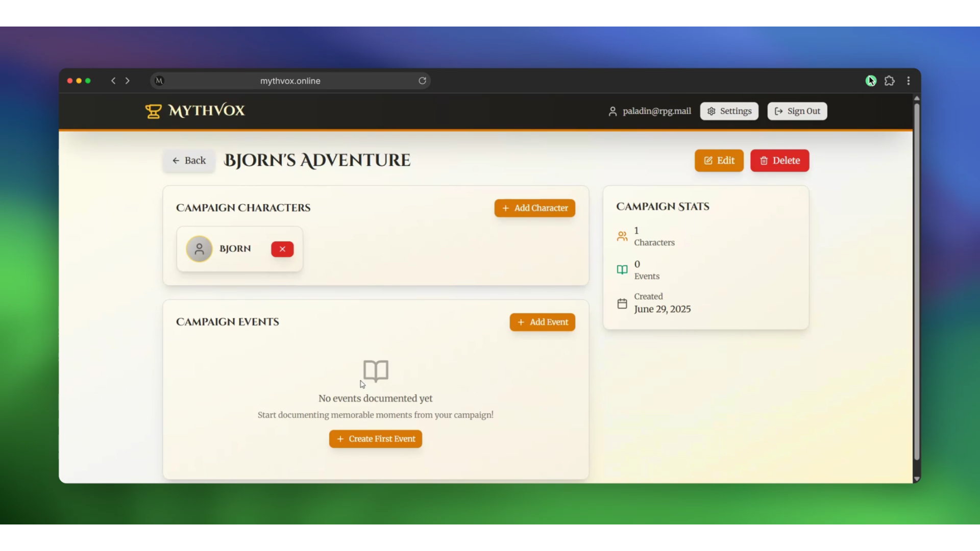Remove Bjorn with the red X button
Image resolution: width=980 pixels, height=551 pixels.
tap(282, 249)
